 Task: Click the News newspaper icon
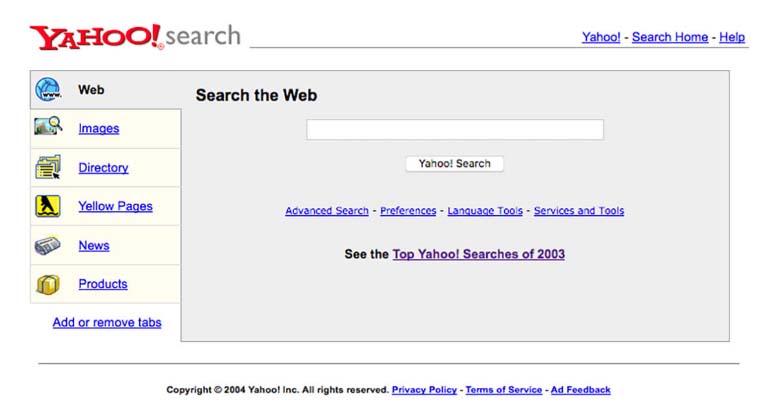pos(47,245)
